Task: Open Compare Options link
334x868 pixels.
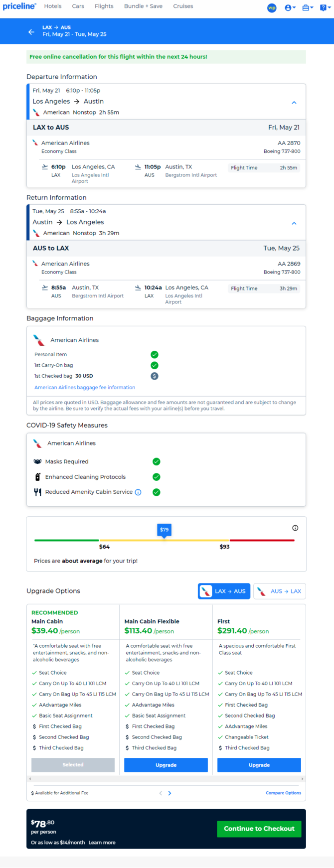Action: (x=283, y=793)
